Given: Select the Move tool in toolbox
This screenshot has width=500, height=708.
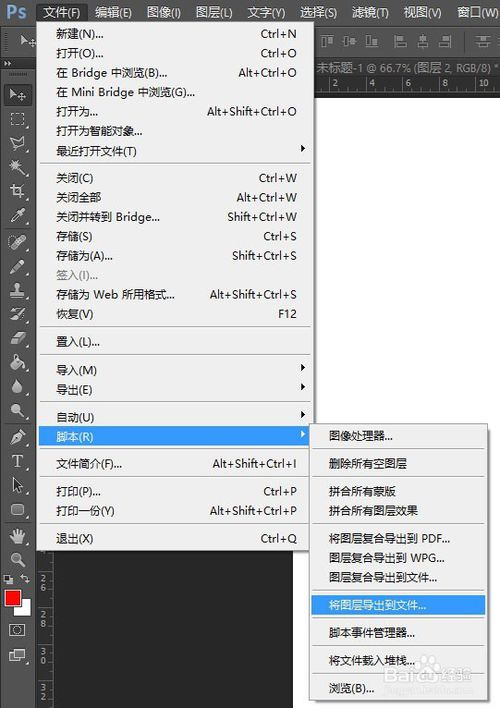Looking at the screenshot, I should (18, 95).
